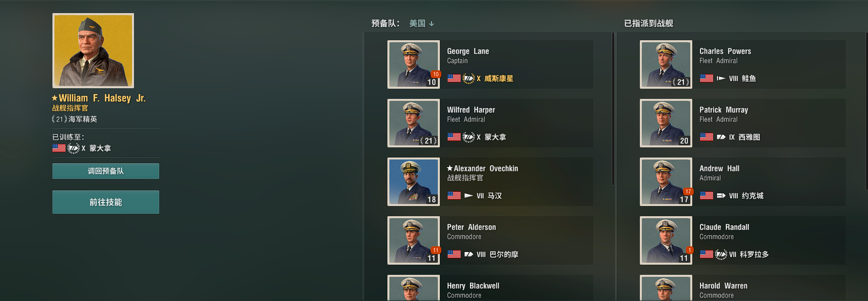Click the battleship icon beside 威斯康星
This screenshot has height=301, width=868.
[468, 79]
